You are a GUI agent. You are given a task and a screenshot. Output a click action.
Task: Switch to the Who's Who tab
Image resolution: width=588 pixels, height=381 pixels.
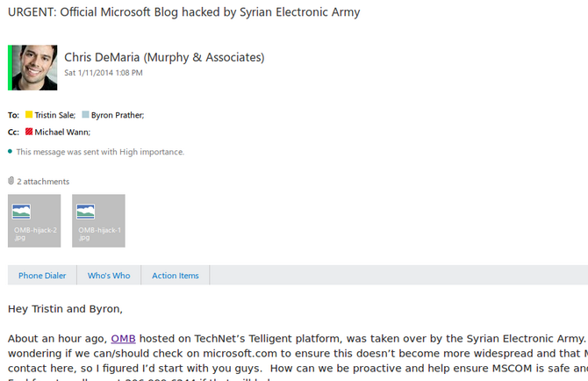click(109, 276)
